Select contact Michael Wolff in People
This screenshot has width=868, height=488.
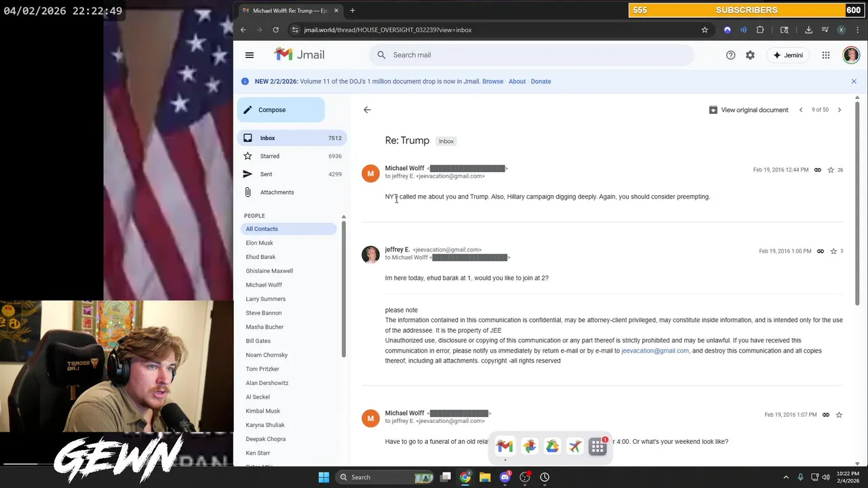click(x=264, y=285)
